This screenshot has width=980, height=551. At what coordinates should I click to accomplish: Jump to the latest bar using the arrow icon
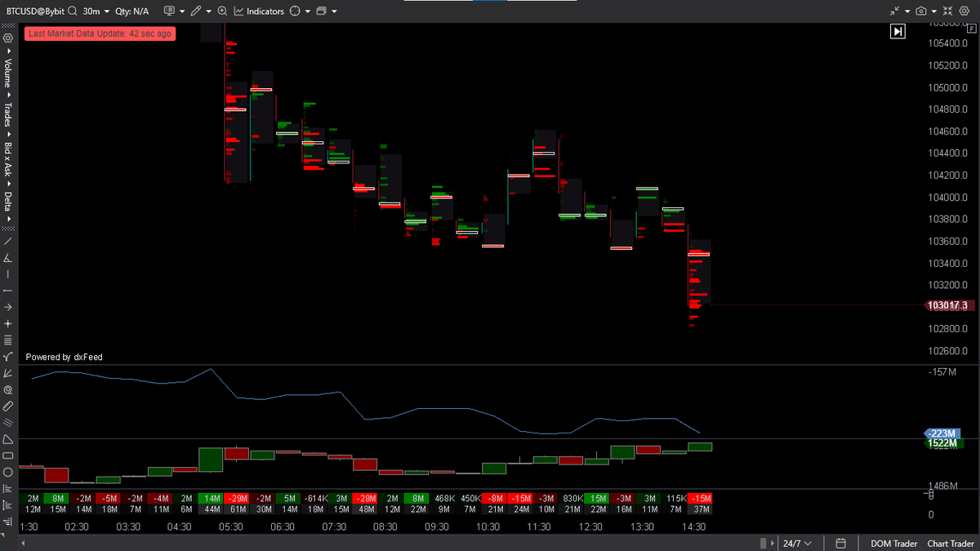[898, 30]
